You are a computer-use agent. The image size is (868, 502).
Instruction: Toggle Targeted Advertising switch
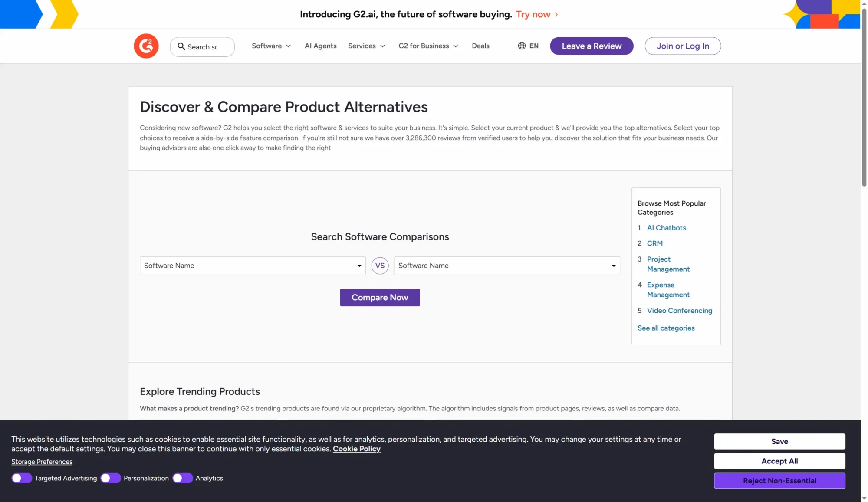22,478
